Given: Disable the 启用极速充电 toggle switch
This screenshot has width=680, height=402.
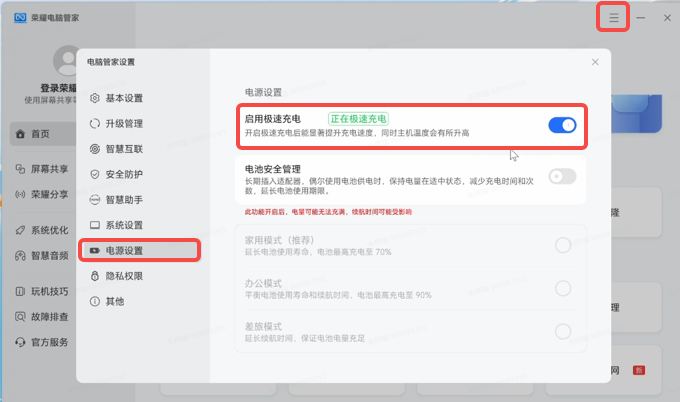Looking at the screenshot, I should click(562, 125).
